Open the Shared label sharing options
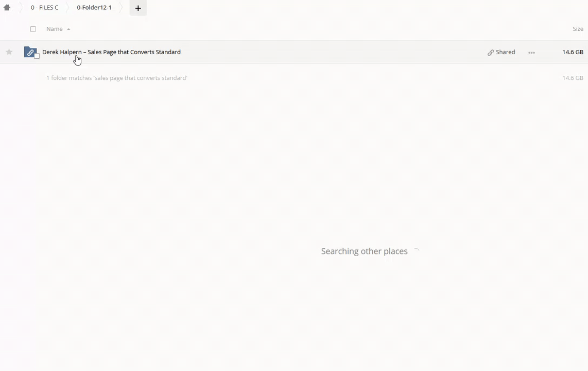Viewport: 588px width, 371px height. [505, 52]
